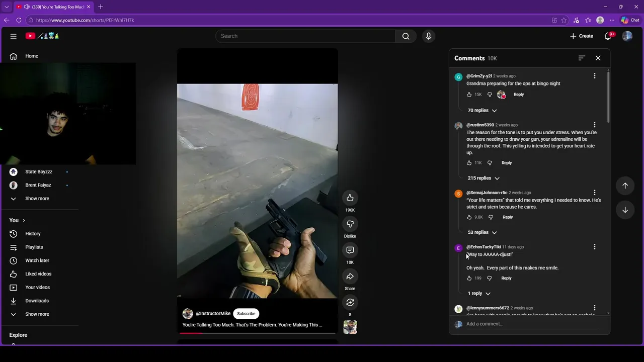
Task: Reply to the EchosTackyTiki comment
Action: (x=506, y=278)
